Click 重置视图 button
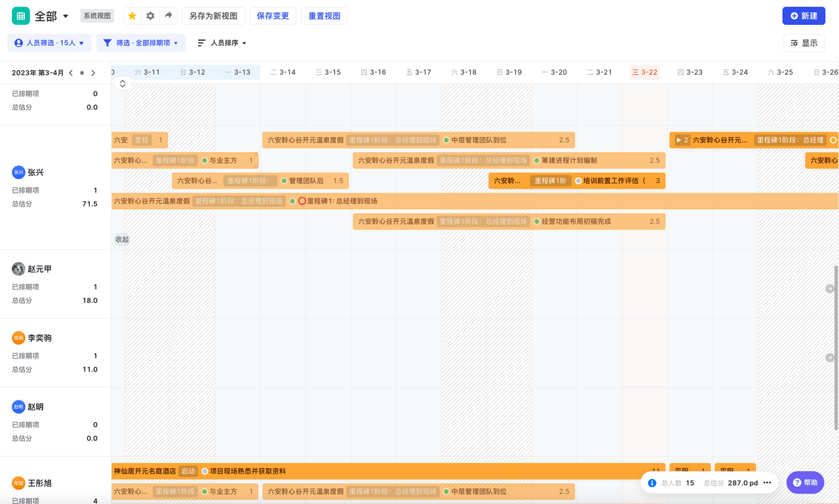 [x=324, y=16]
